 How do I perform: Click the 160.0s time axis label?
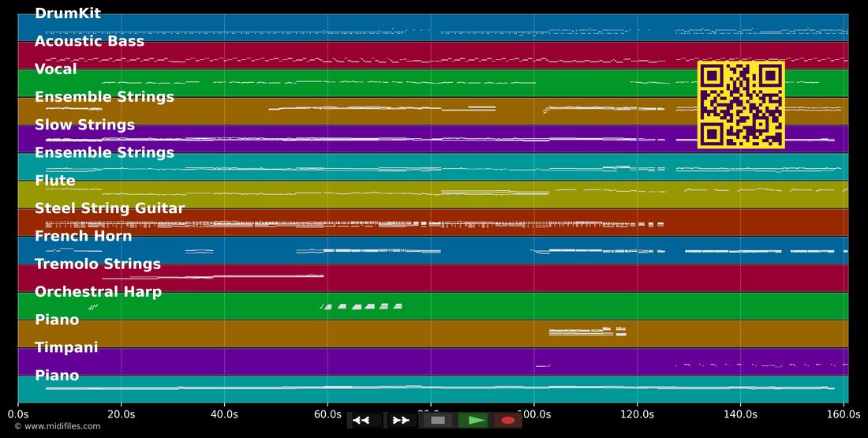[844, 414]
